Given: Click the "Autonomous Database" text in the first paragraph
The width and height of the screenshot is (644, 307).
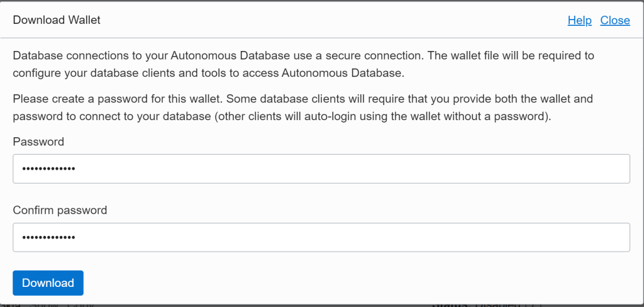Looking at the screenshot, I should [224, 55].
